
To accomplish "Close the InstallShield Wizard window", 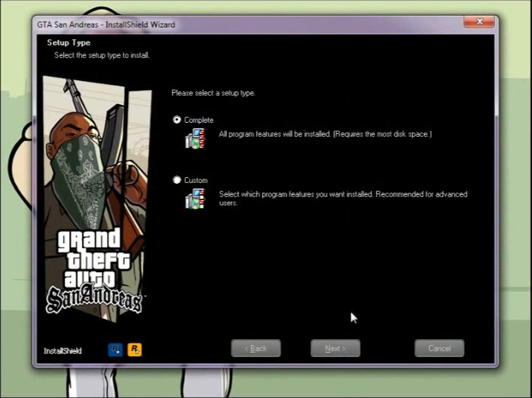I will click(x=478, y=23).
